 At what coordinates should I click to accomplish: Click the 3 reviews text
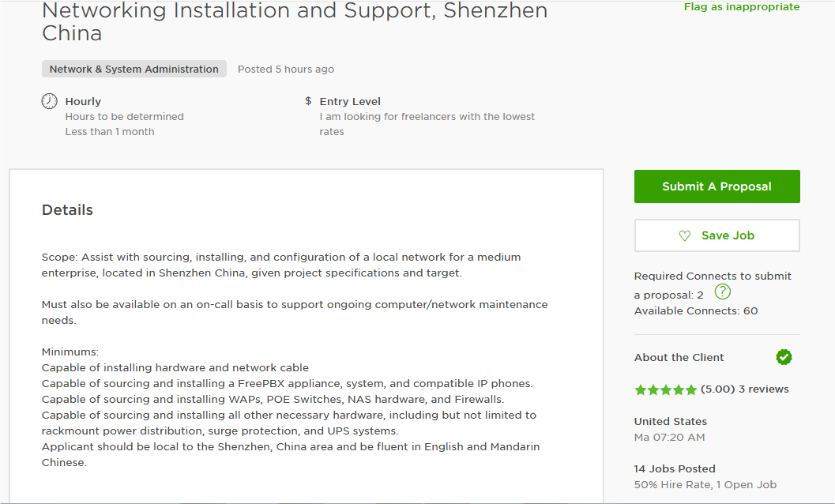click(x=764, y=389)
